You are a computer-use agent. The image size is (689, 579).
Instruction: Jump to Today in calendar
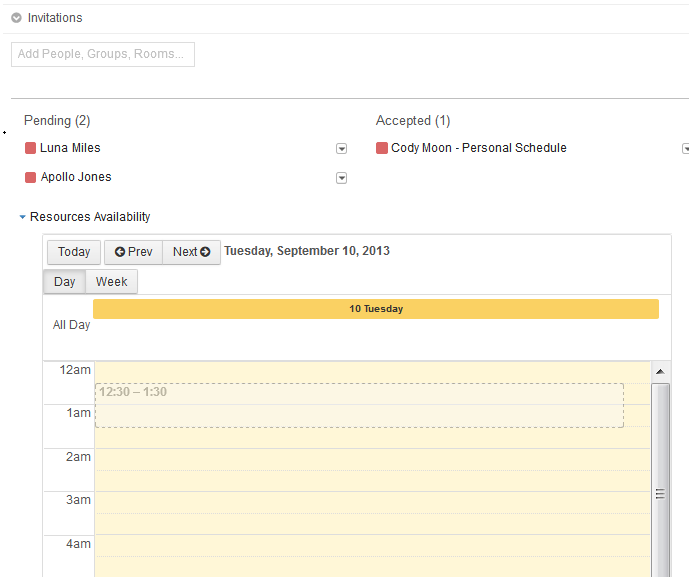(x=74, y=252)
